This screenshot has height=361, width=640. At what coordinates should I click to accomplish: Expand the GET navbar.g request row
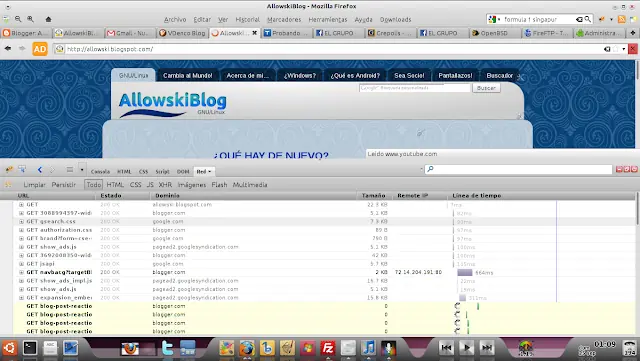pos(21,272)
